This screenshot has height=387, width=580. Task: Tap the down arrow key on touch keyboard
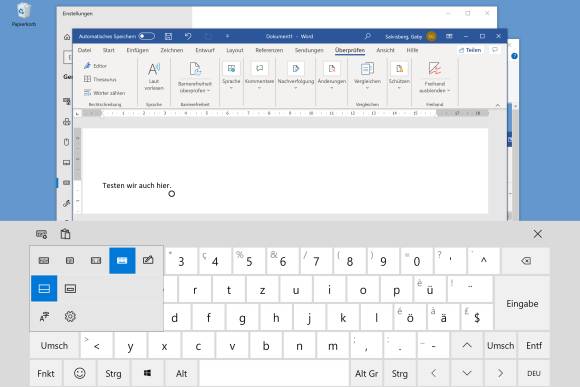coord(467,373)
